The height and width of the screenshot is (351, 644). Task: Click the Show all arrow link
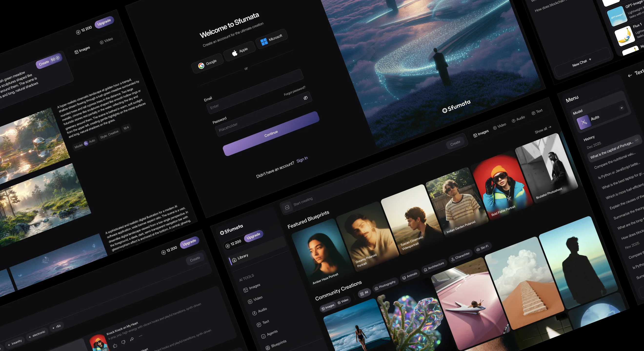543,130
